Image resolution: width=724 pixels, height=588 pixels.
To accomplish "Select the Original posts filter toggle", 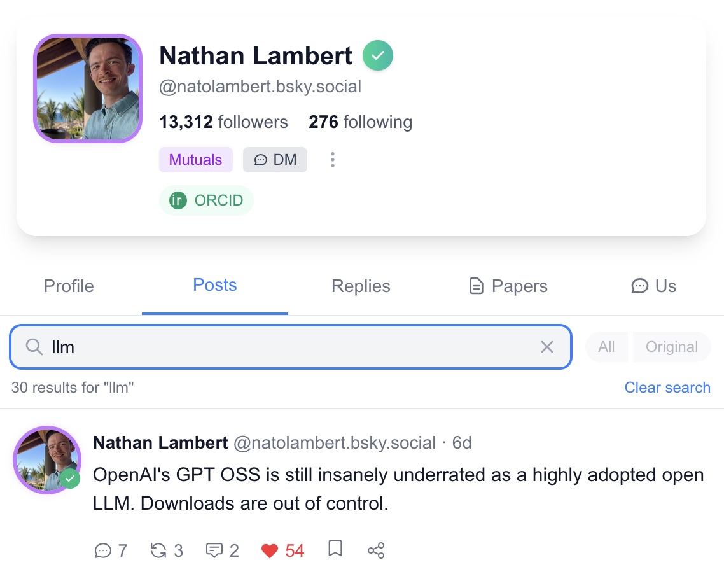I will click(x=672, y=347).
